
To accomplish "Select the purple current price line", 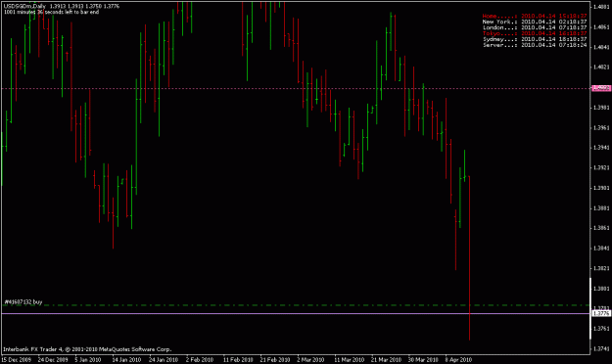I will 296,313.
